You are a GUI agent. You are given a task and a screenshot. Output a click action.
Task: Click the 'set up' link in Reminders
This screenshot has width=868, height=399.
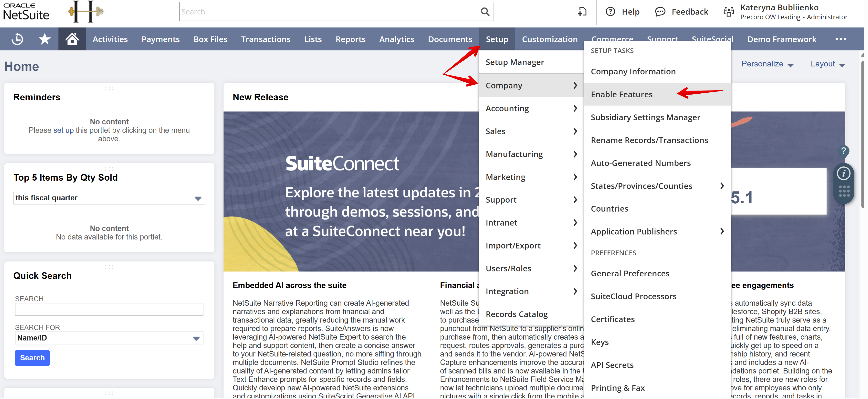[63, 130]
